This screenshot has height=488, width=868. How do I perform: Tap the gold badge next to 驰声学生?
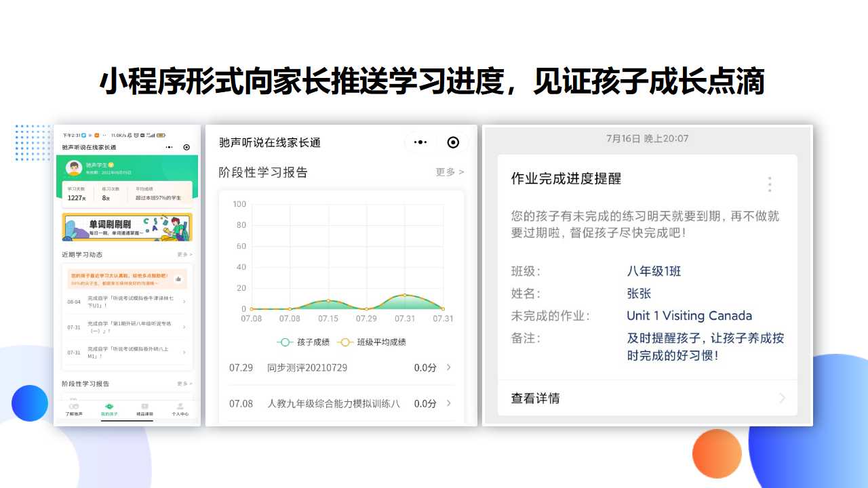(111, 165)
